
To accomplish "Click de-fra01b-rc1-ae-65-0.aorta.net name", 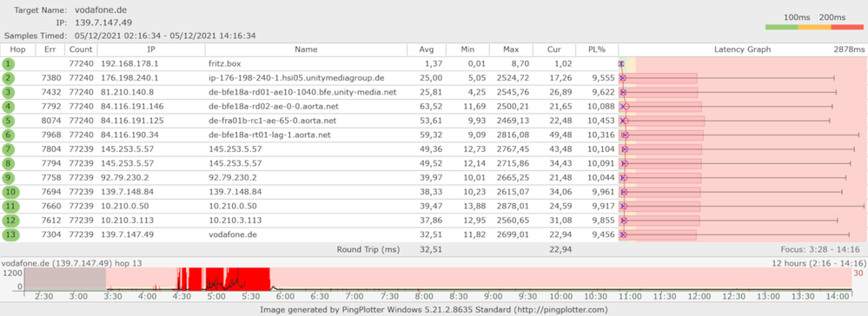I will 273,121.
